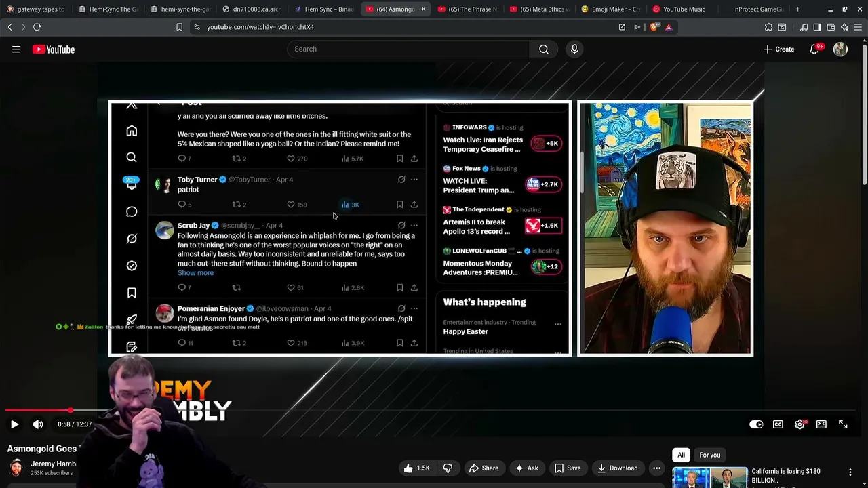Switch the player to theater mode

(821, 424)
